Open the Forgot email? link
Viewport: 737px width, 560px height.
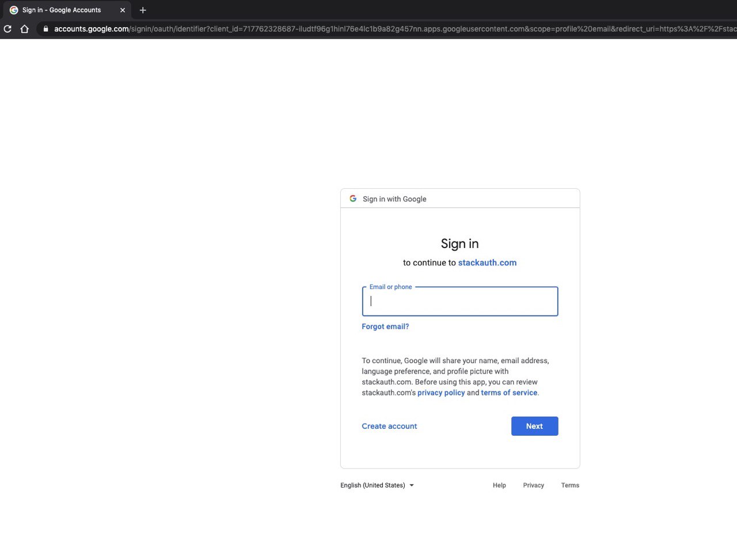[385, 326]
